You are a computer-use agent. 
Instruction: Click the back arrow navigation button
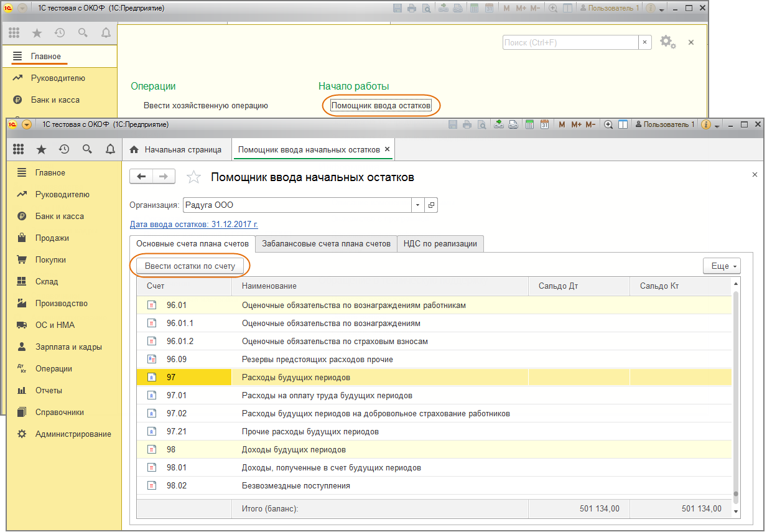pos(141,177)
